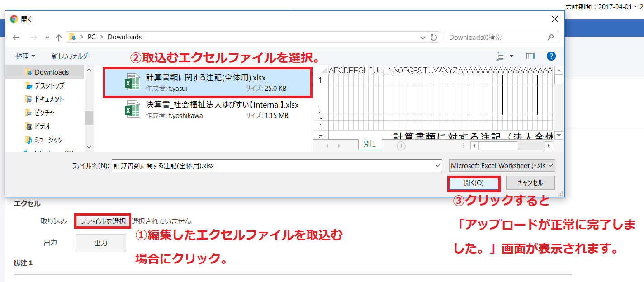Click the 脚注 1 text area
Screen dimensions: 644x282
(x=293, y=278)
